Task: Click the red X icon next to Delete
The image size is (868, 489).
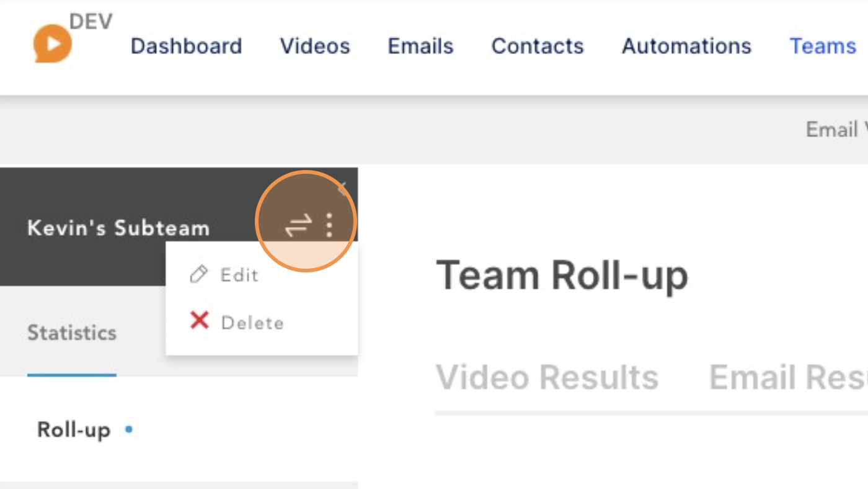Action: [x=199, y=321]
